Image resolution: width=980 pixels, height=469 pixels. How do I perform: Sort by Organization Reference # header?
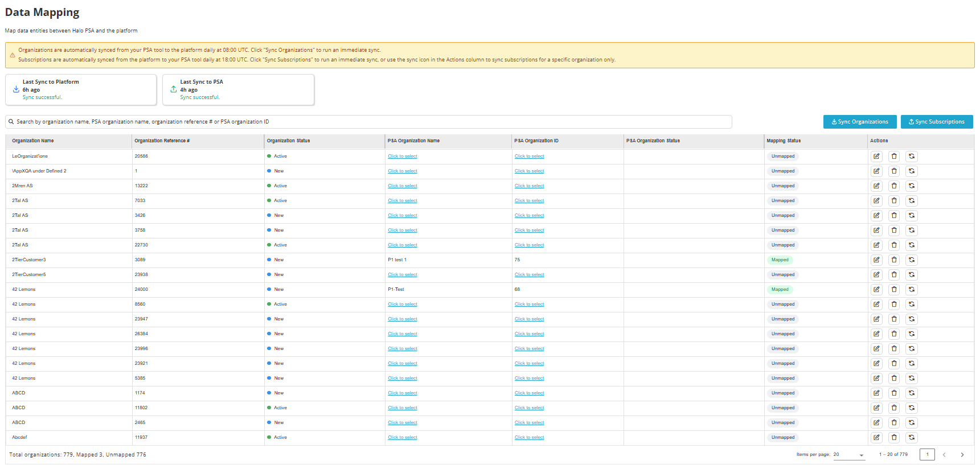pos(162,141)
